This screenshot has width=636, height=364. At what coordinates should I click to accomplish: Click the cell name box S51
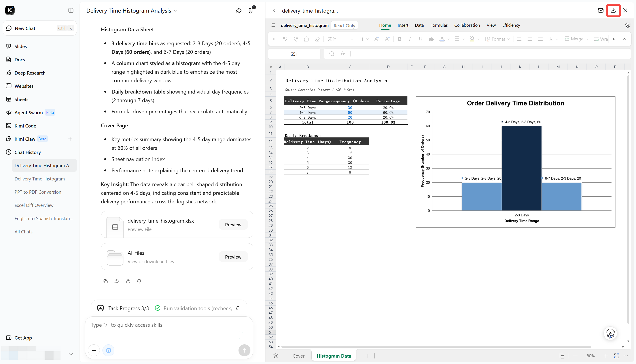[x=294, y=54]
